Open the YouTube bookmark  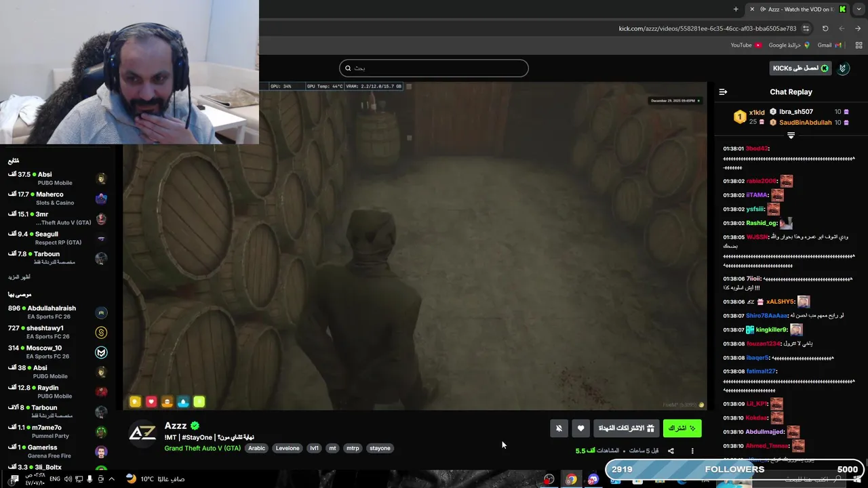746,45
